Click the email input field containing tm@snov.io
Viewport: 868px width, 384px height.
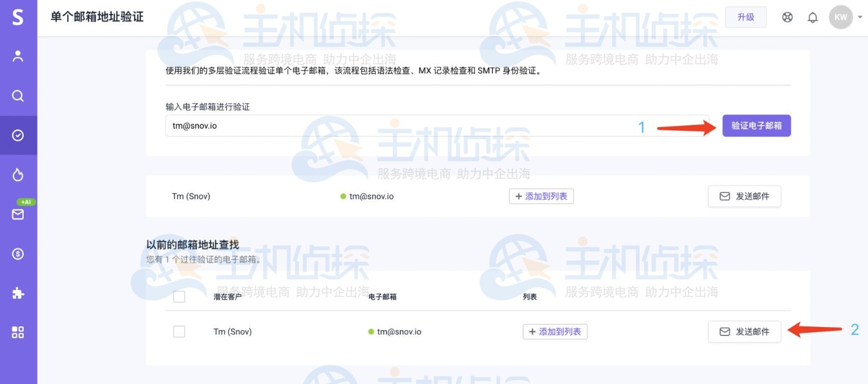point(437,126)
